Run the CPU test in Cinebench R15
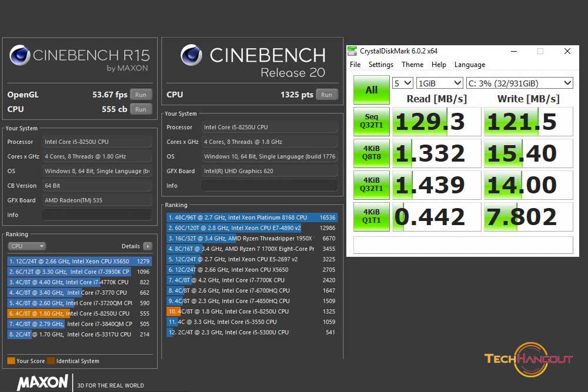This screenshot has height=392, width=588. click(141, 109)
